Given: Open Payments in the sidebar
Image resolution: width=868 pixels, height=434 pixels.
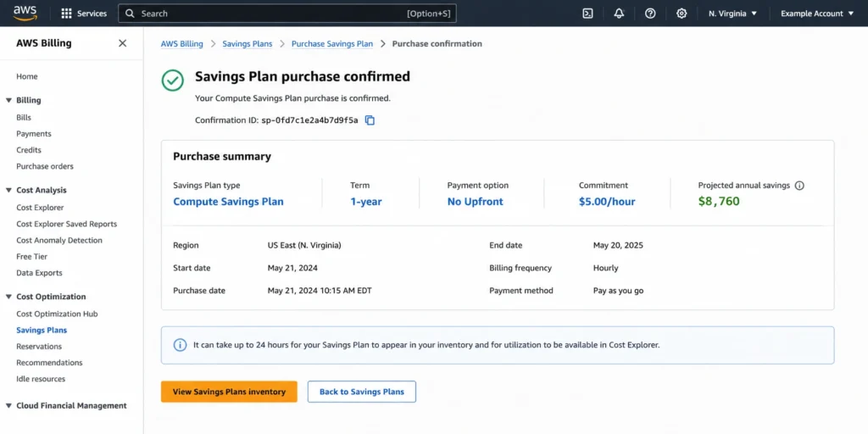Looking at the screenshot, I should tap(34, 133).
